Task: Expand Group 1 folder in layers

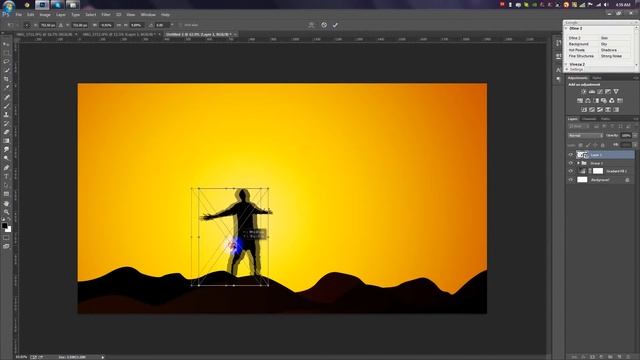Action: [x=578, y=163]
